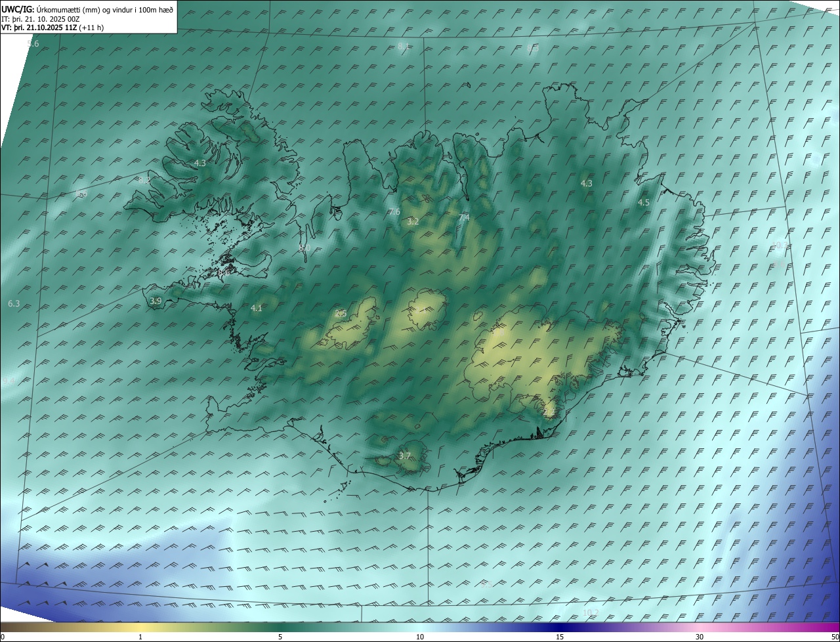Click the color scale label 50
Screen dimensions: 840x642
835,637
